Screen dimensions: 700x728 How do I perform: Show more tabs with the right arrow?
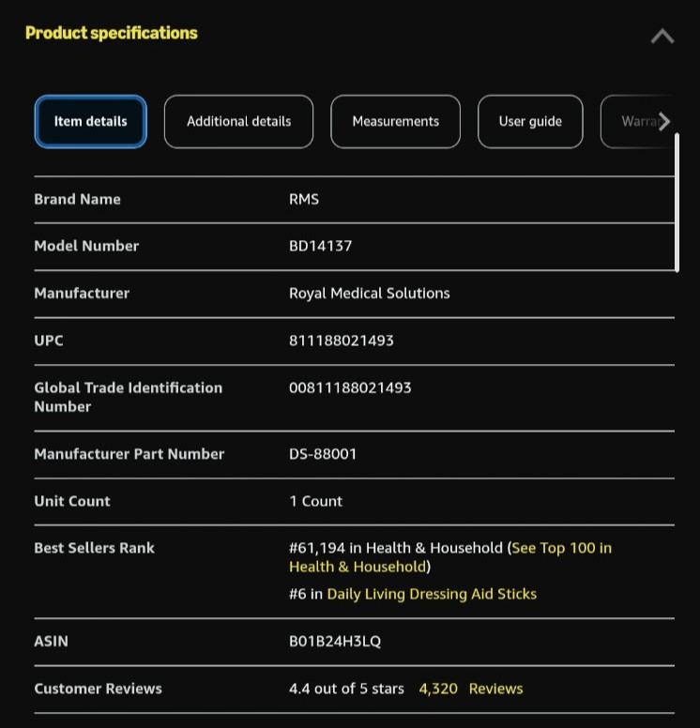coord(664,122)
